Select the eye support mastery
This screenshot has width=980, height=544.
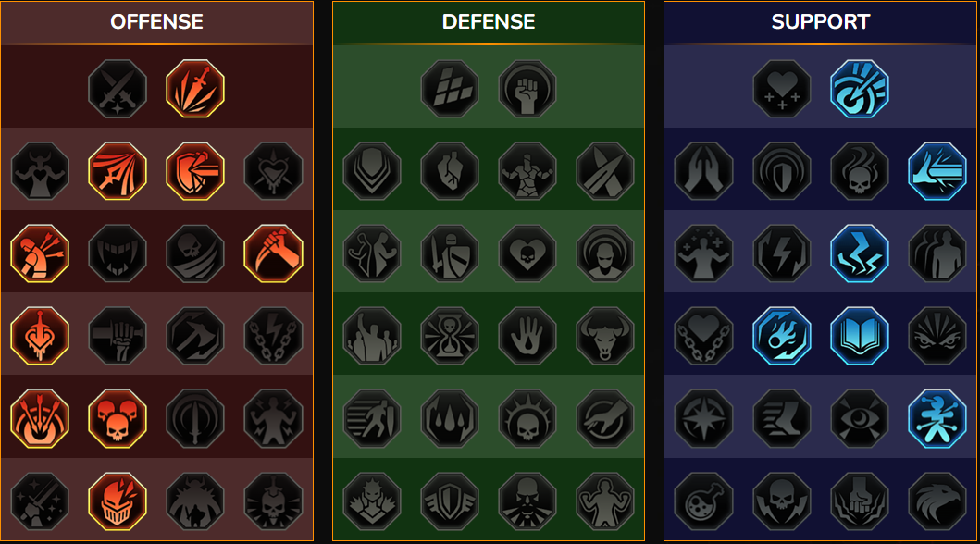860,418
